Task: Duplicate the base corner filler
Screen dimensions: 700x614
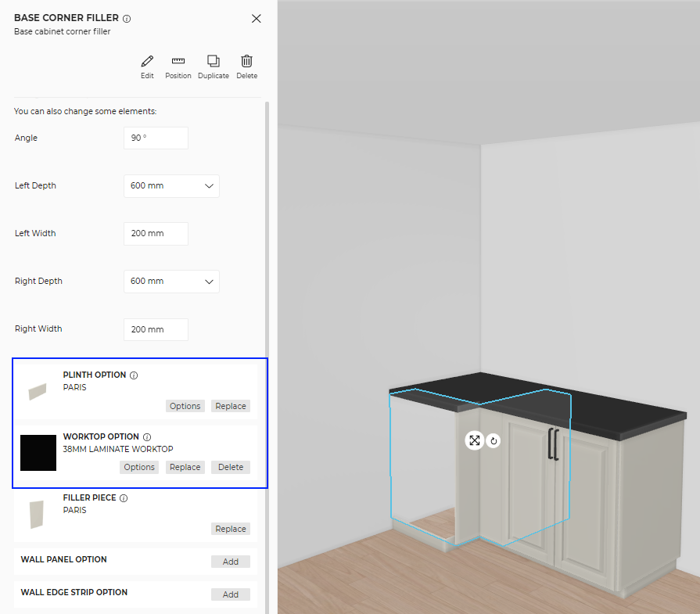Action: click(x=213, y=62)
